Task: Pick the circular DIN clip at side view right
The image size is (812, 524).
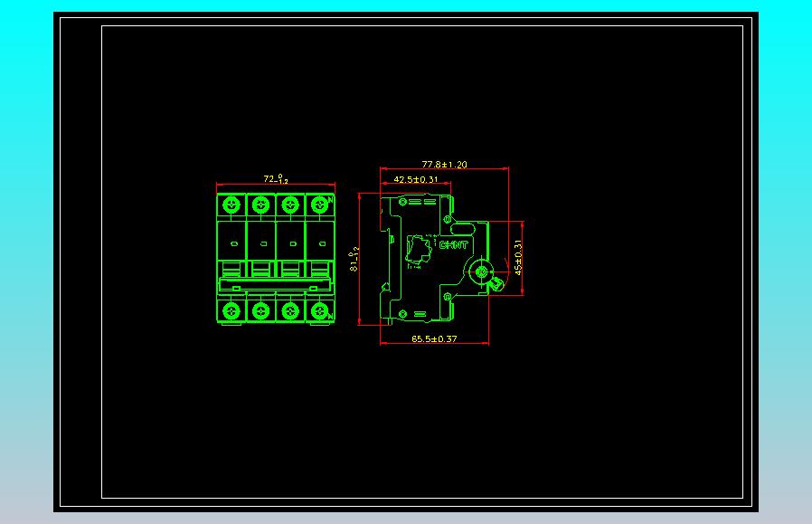Action: [481, 272]
